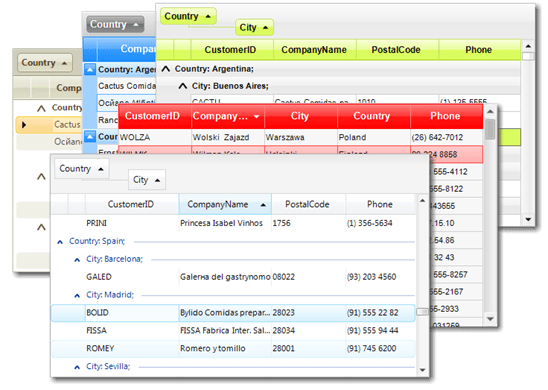Collapse Country: Argentina group in green grid
The height and width of the screenshot is (390, 548).
pos(166,69)
